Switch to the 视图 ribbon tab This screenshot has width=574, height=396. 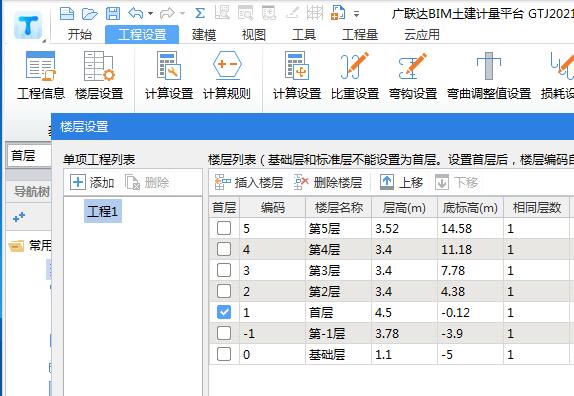[254, 35]
